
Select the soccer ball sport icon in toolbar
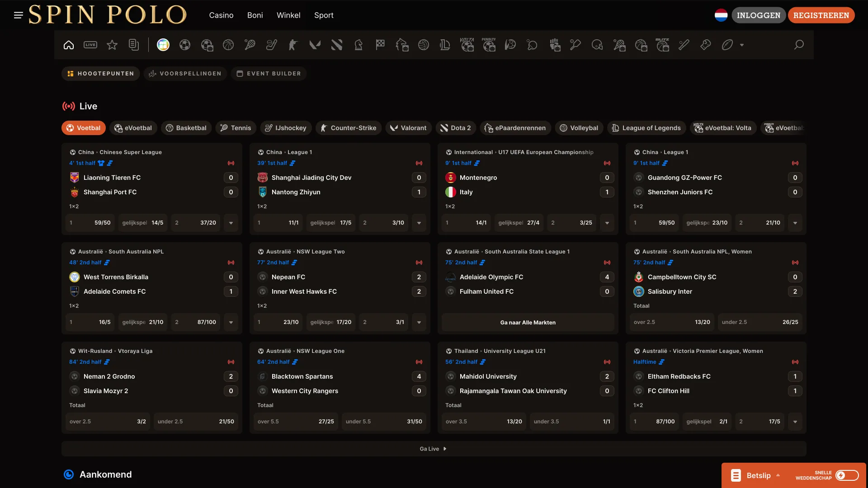[x=185, y=45]
